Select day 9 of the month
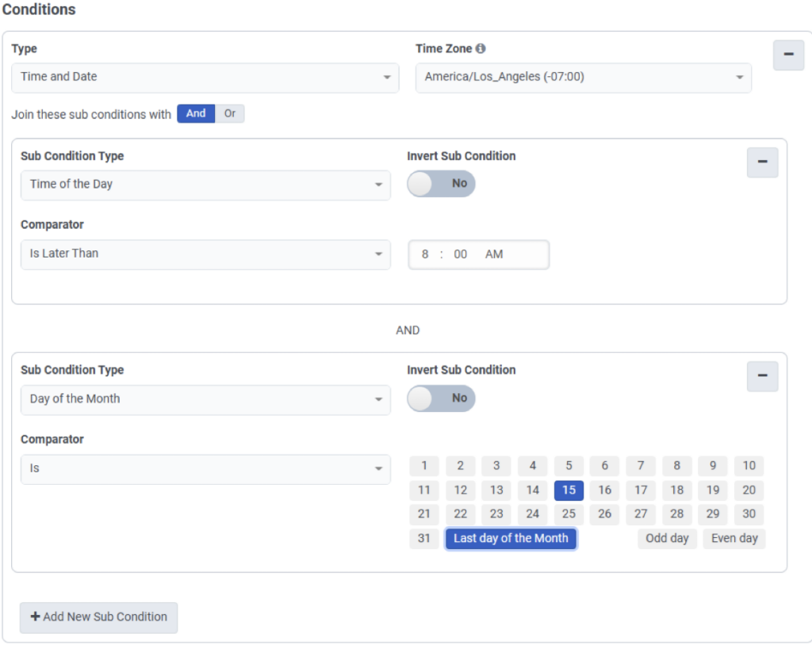The height and width of the screenshot is (645, 812). [x=713, y=466]
